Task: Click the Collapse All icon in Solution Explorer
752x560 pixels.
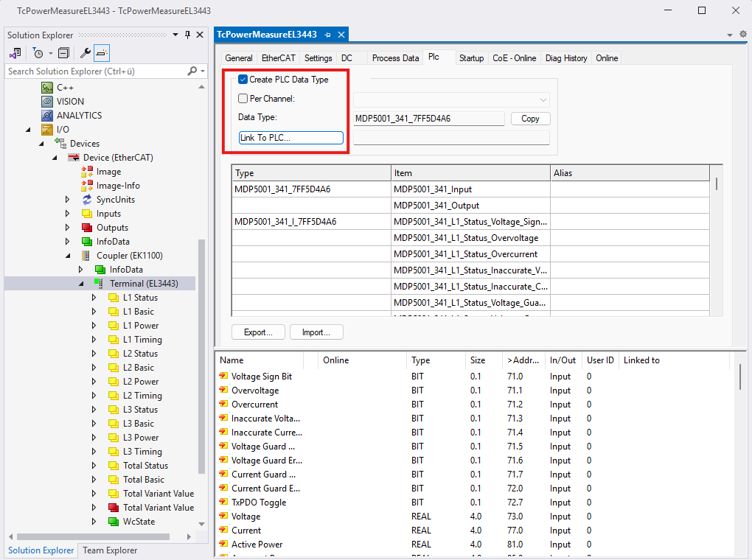Action: pos(63,53)
